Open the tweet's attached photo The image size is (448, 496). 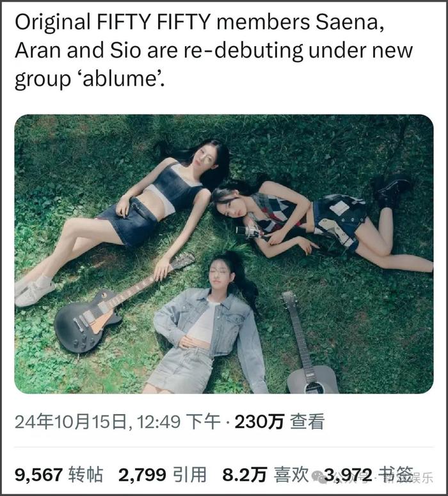tap(224, 254)
